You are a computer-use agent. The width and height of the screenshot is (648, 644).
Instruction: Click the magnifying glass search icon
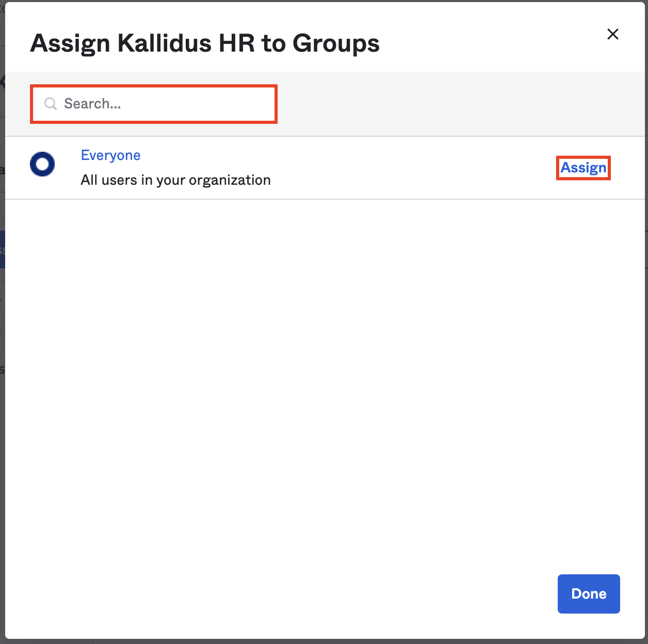pos(50,104)
